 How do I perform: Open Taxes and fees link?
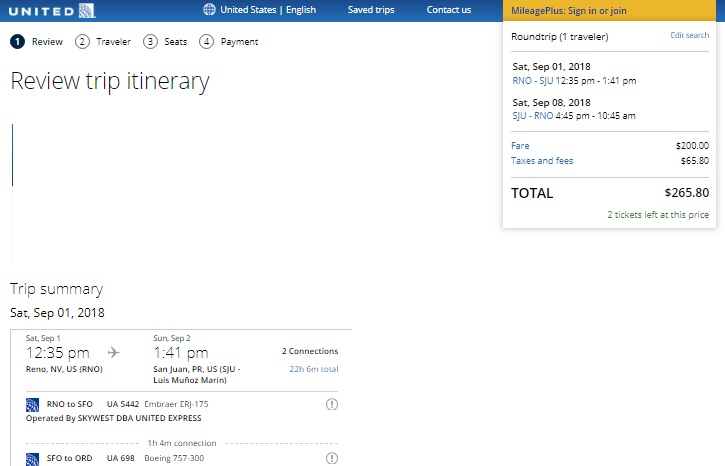542,160
